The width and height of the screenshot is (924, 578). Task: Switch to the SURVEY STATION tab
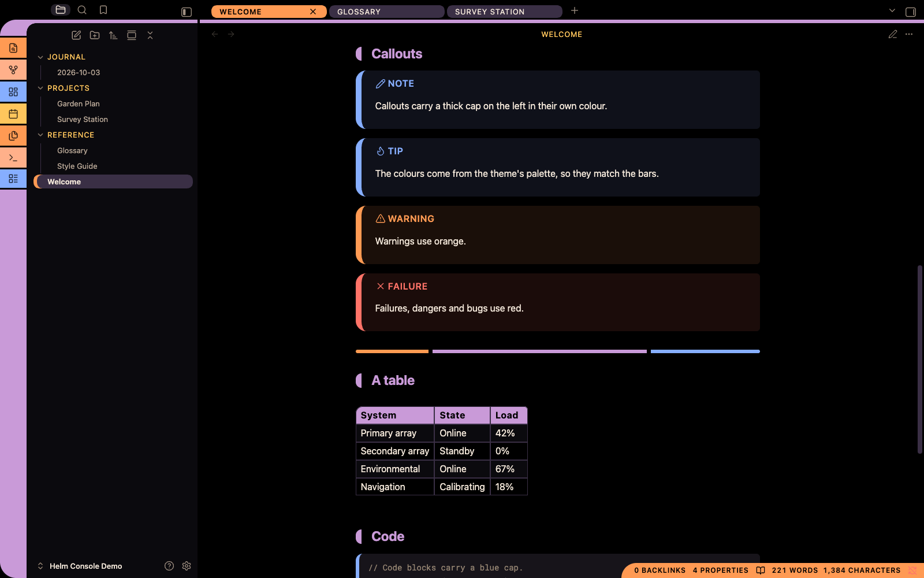pos(504,12)
